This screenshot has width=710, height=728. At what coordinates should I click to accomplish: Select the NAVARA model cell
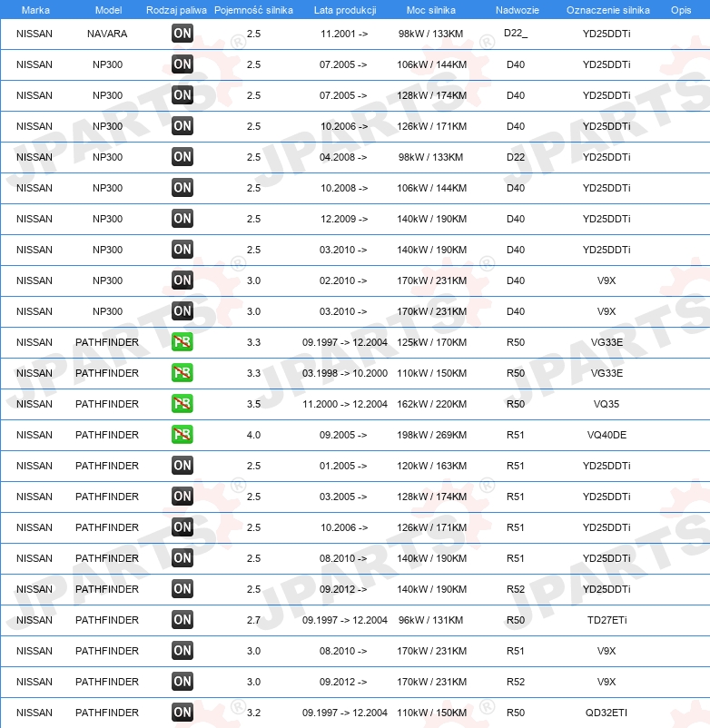pyautogui.click(x=107, y=34)
